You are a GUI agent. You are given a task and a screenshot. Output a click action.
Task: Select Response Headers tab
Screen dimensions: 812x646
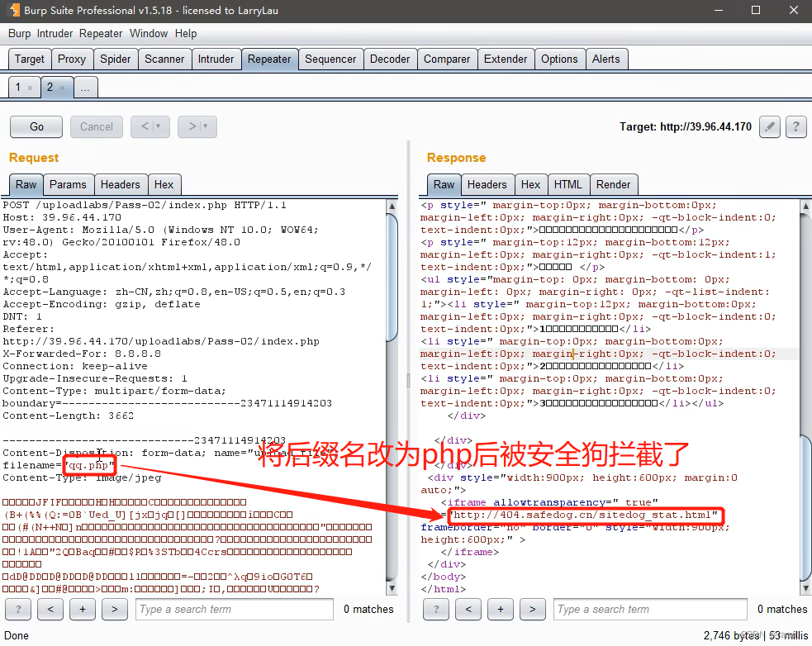(x=487, y=184)
